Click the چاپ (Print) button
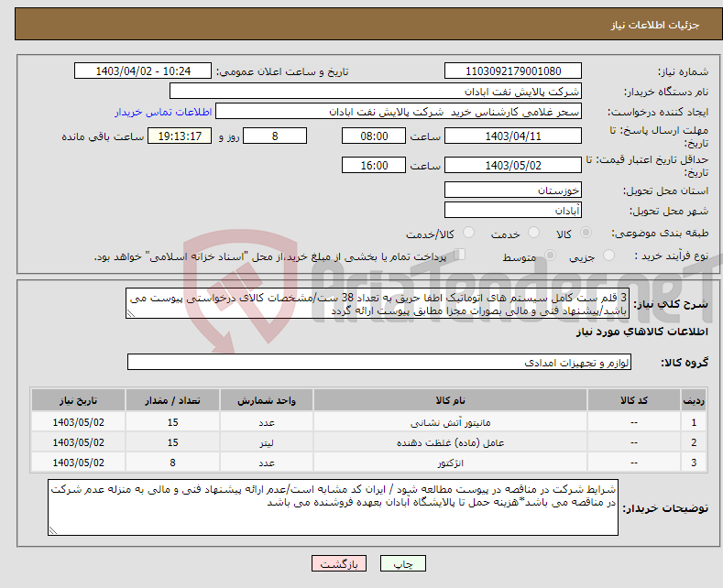The height and width of the screenshot is (588, 723). point(402,563)
